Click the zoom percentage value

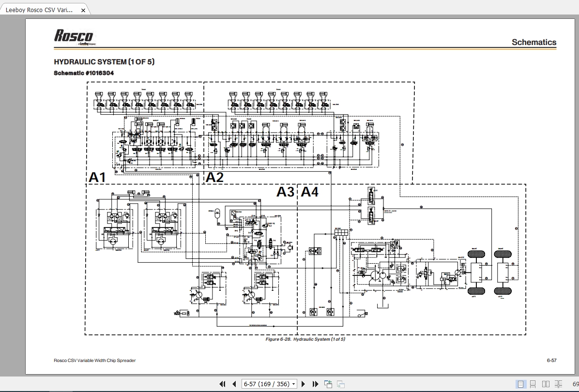pyautogui.click(x=575, y=384)
